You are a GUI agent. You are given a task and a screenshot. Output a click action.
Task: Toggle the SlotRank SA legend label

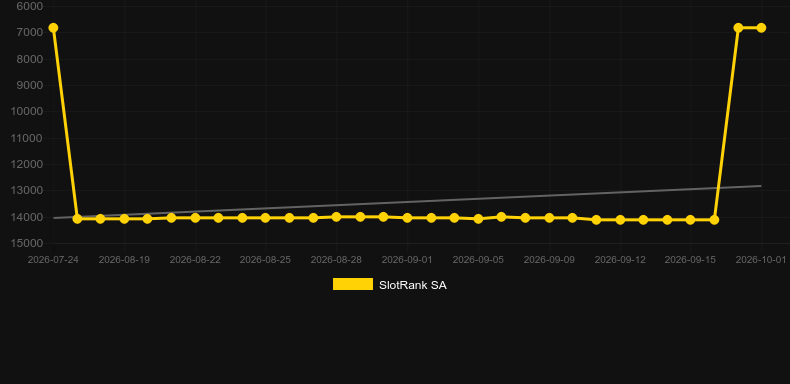(413, 285)
